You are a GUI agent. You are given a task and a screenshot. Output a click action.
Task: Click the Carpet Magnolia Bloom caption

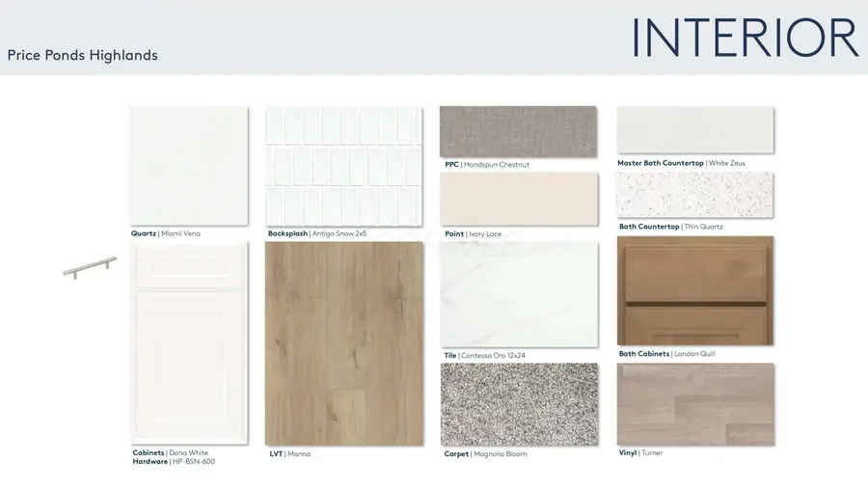coord(485,454)
